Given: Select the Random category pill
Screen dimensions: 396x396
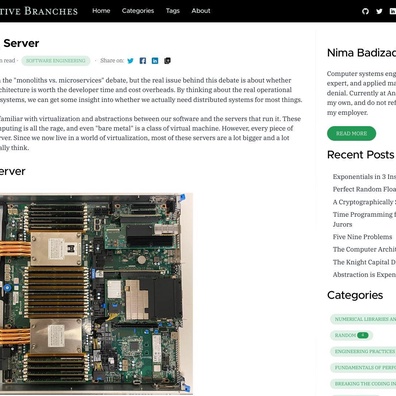Looking at the screenshot, I should [351, 335].
